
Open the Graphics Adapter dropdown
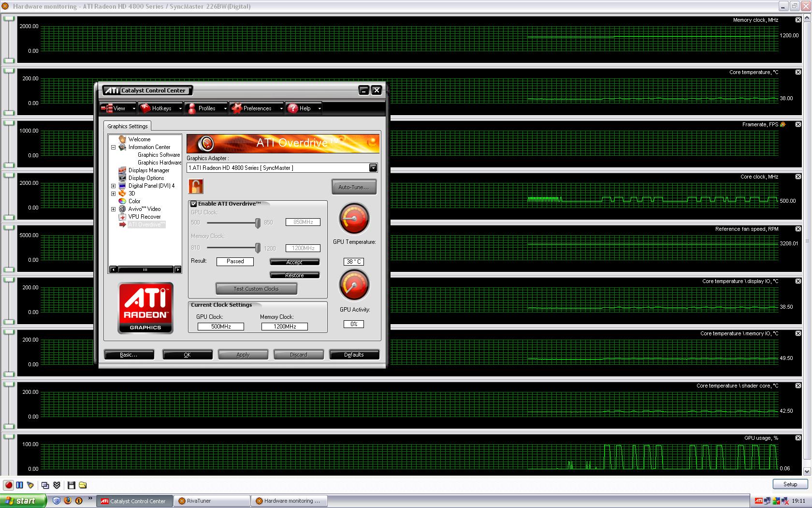pyautogui.click(x=373, y=168)
